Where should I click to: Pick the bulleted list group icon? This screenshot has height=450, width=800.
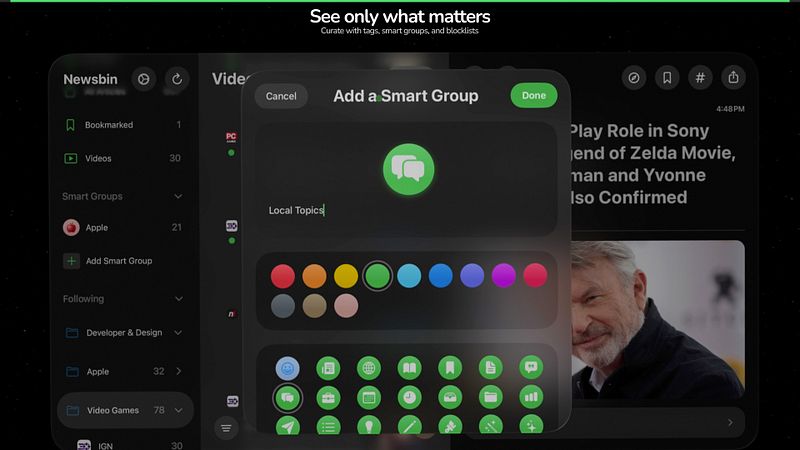click(x=328, y=425)
